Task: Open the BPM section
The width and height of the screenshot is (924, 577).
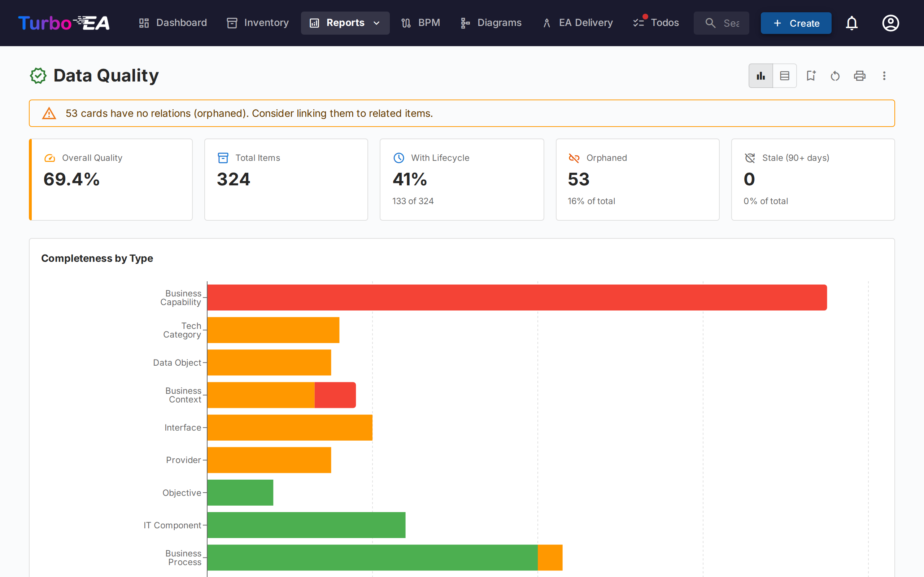Action: (420, 22)
